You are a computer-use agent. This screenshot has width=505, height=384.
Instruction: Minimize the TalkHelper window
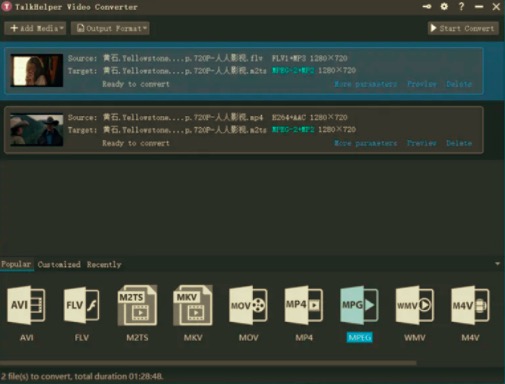click(479, 6)
